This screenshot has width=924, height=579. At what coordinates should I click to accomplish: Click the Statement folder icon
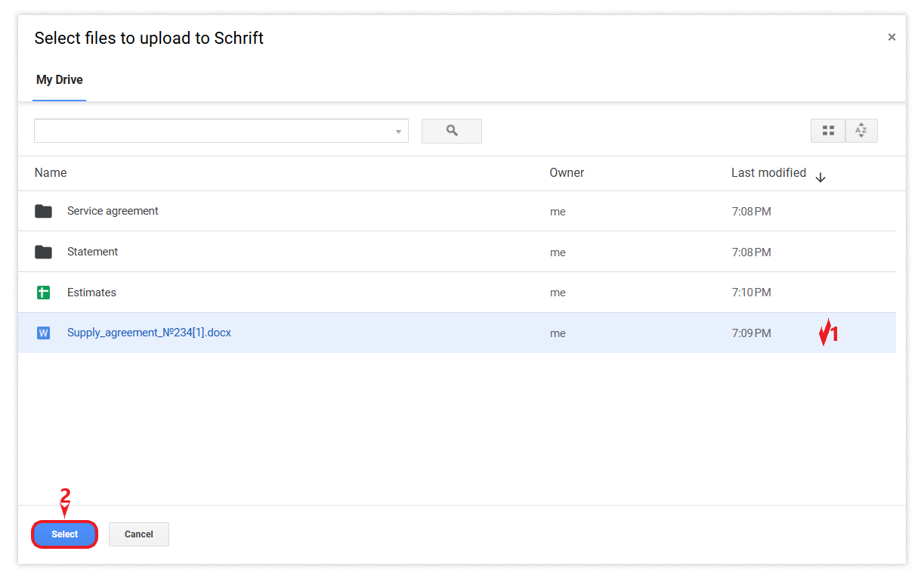coord(44,252)
